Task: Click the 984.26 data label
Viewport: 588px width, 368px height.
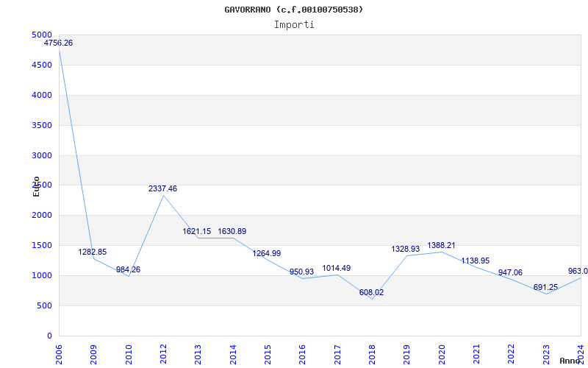Action: pos(128,269)
